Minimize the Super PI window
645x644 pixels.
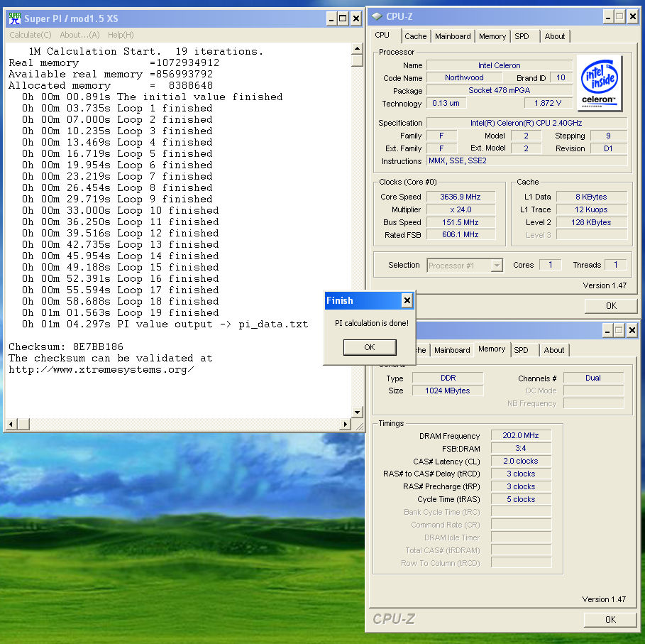[x=331, y=18]
